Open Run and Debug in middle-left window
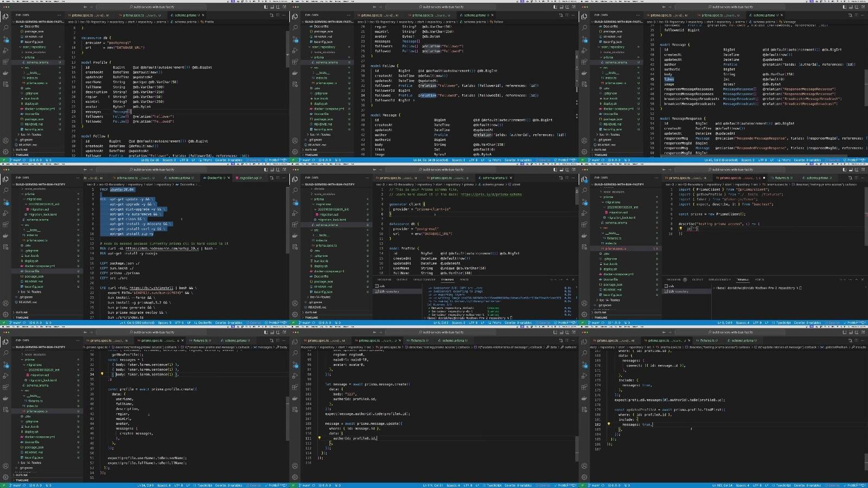The image size is (868, 488). tap(5, 213)
